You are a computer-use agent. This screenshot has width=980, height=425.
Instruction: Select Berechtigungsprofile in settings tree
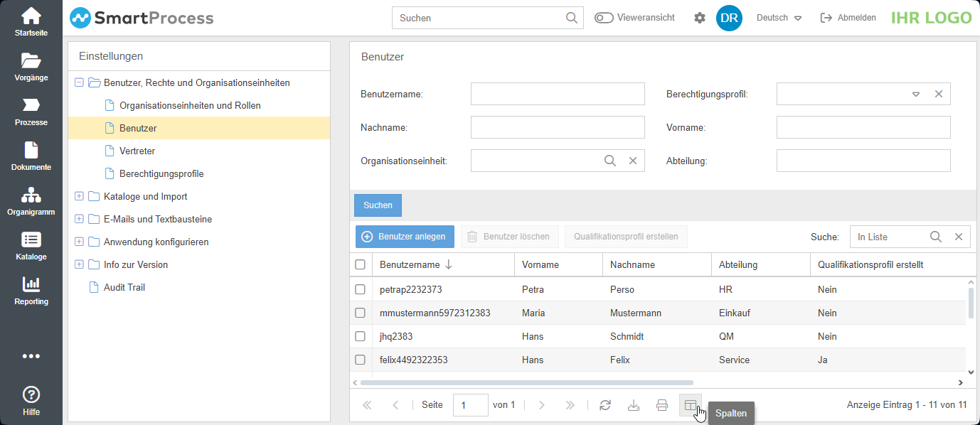pyautogui.click(x=161, y=173)
